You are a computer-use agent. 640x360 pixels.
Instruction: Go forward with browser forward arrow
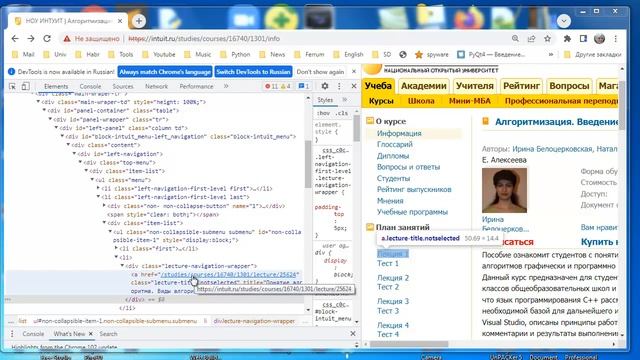(x=31, y=38)
